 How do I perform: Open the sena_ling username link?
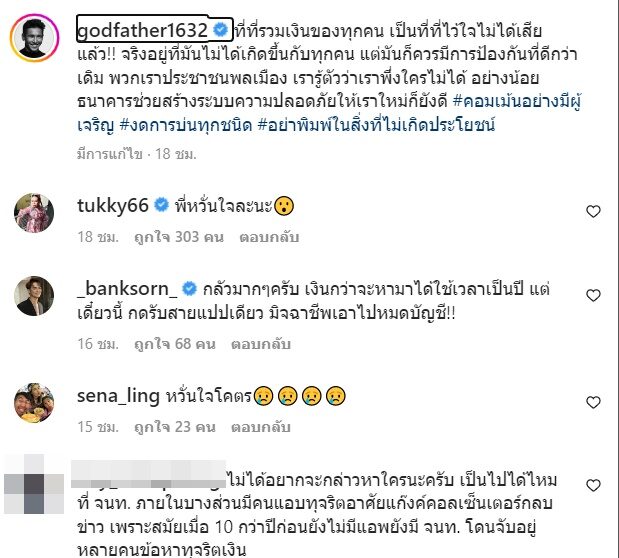pos(118,395)
